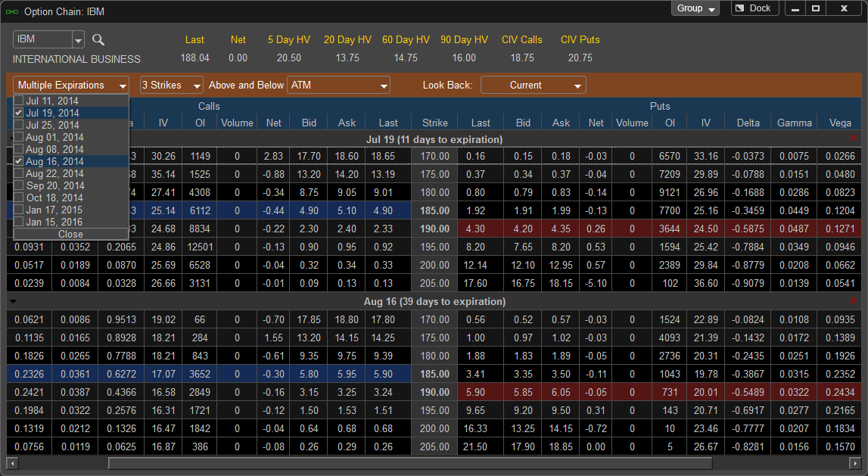Click the CIV Puts value 20.75
This screenshot has width=868, height=476.
580,58
